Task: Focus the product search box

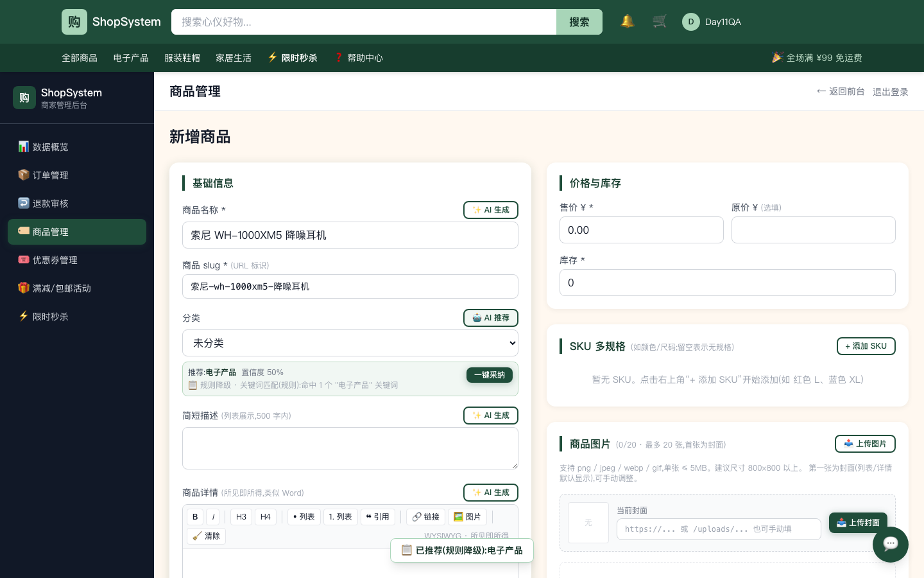Action: point(364,22)
